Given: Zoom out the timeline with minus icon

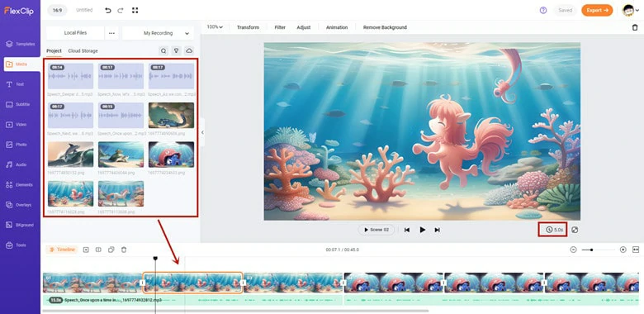Looking at the screenshot, I should pos(573,250).
